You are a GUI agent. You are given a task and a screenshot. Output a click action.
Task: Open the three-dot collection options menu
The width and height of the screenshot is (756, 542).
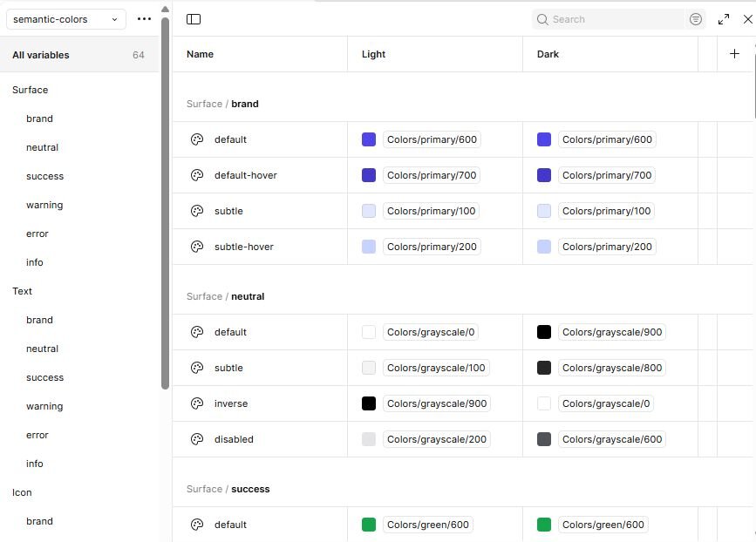pos(144,19)
